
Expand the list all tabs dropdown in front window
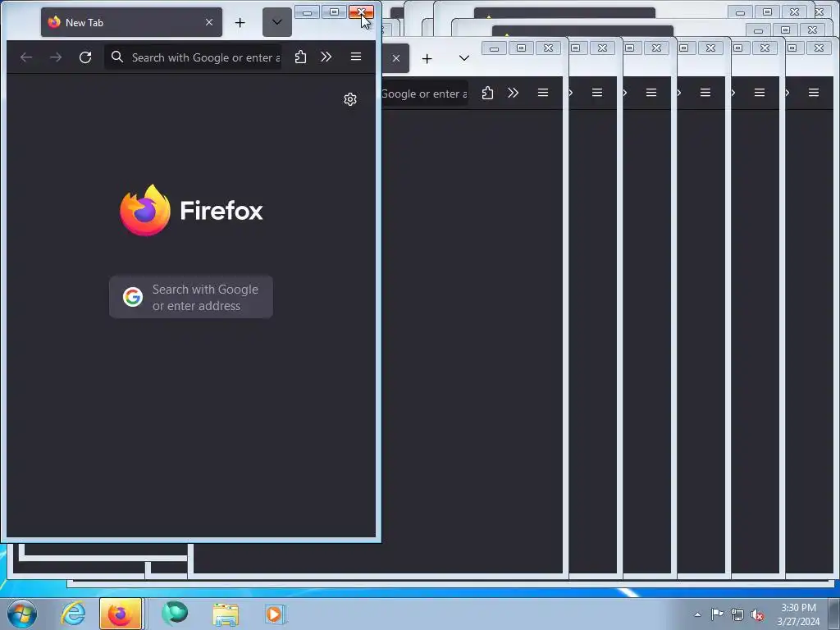(277, 22)
